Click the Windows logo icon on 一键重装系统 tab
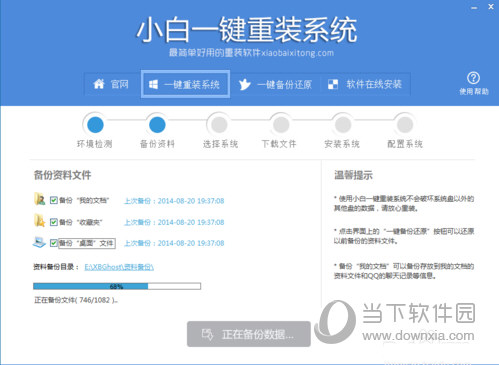The width and height of the screenshot is (499, 365). (x=153, y=84)
